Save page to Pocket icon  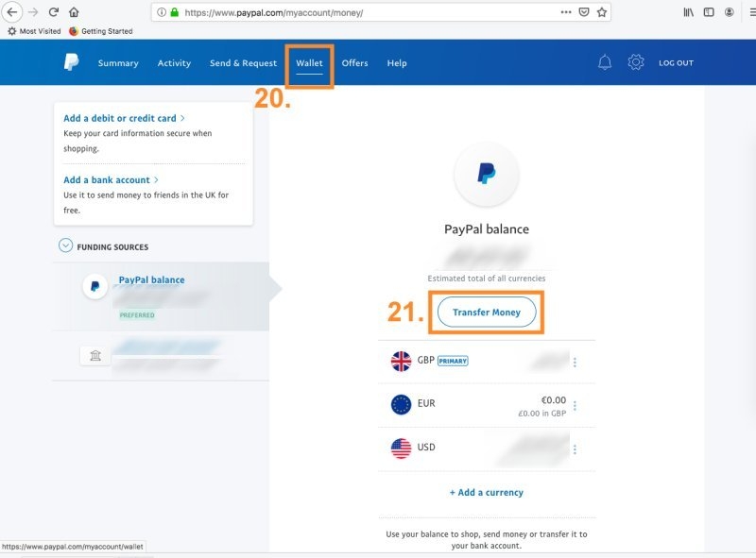click(584, 12)
